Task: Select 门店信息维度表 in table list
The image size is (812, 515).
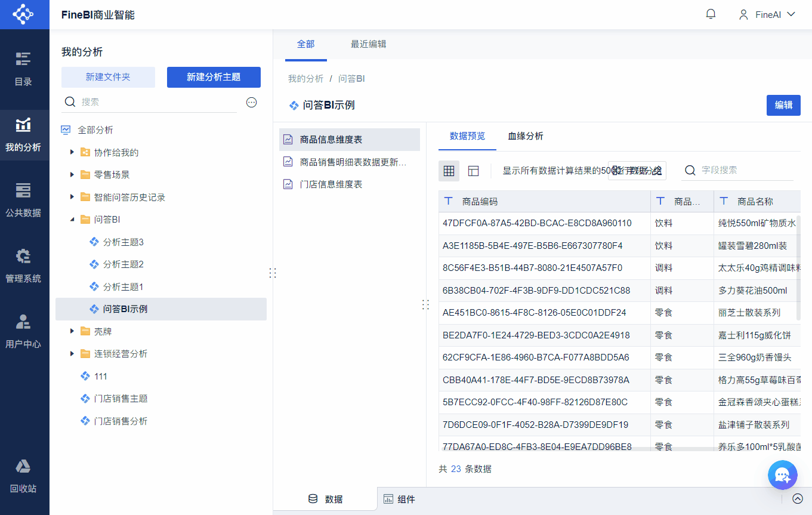Action: 350,184
